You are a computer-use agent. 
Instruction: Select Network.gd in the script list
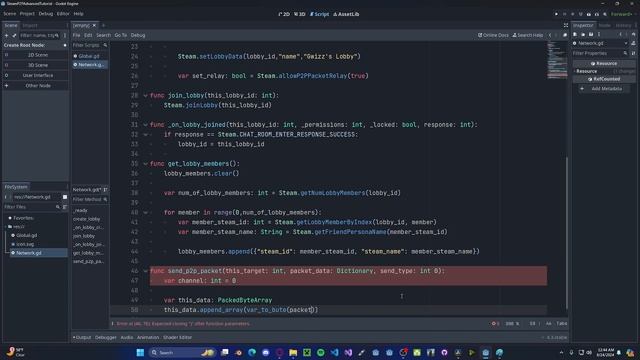click(x=90, y=65)
